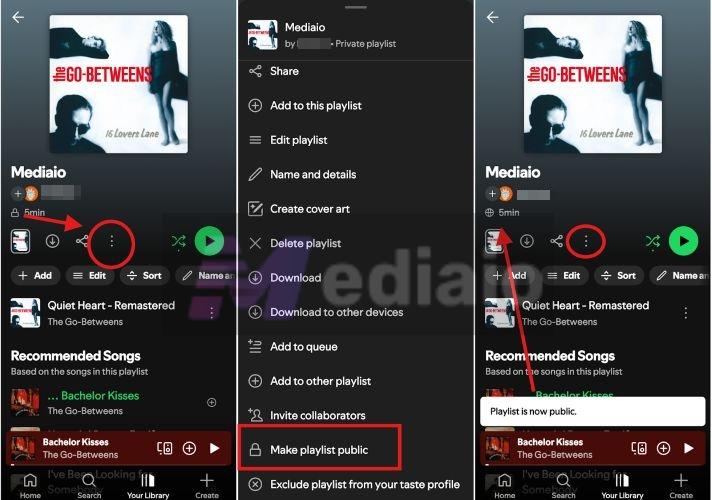Go back using right panel back arrow
The image size is (712, 500).
tap(492, 17)
